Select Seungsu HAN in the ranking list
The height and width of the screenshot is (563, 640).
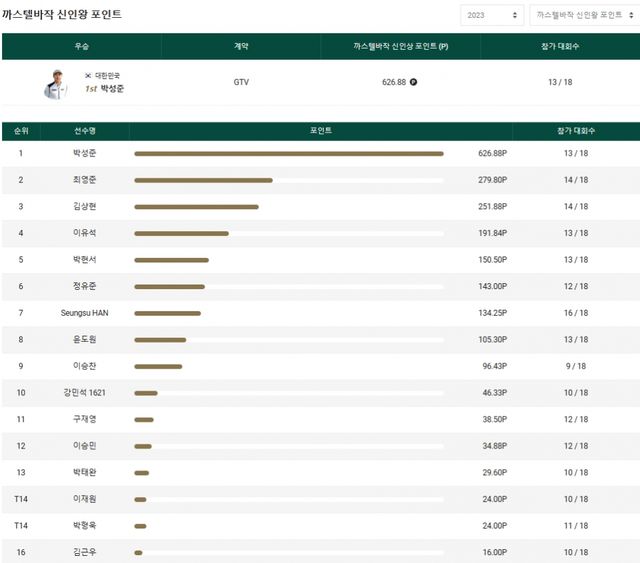85,313
